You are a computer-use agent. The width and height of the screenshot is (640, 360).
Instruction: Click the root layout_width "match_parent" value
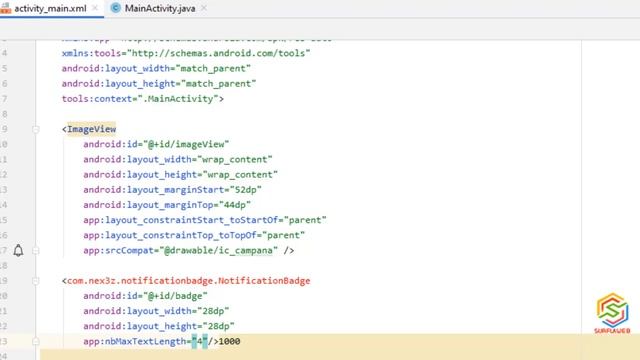pos(213,69)
